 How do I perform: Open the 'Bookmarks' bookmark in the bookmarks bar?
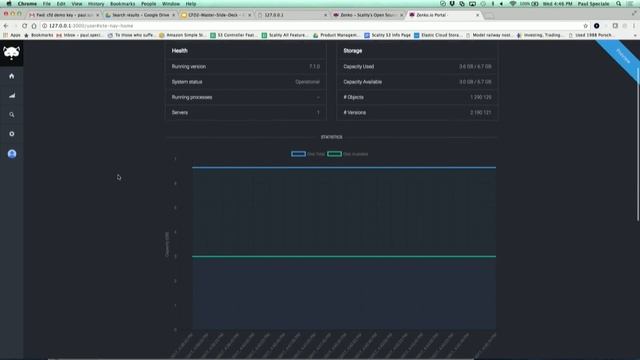39,35
